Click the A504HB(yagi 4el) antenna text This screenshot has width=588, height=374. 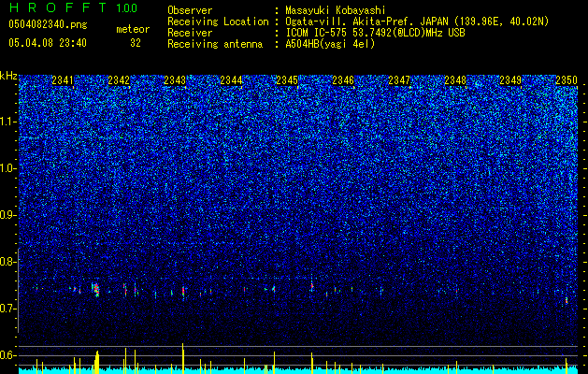coord(330,44)
